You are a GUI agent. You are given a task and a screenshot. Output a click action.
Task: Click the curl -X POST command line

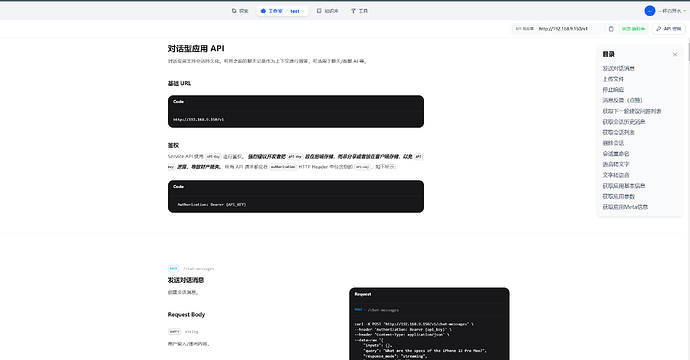(x=414, y=324)
